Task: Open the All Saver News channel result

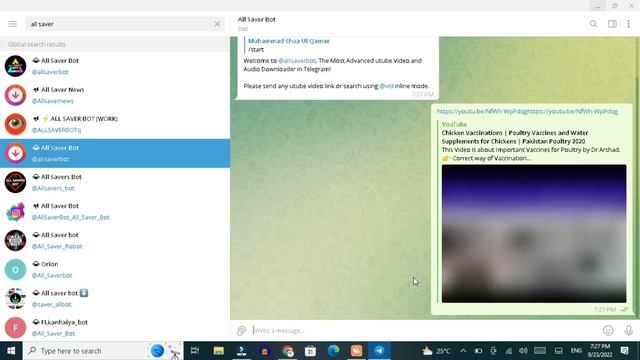Action: pos(115,95)
